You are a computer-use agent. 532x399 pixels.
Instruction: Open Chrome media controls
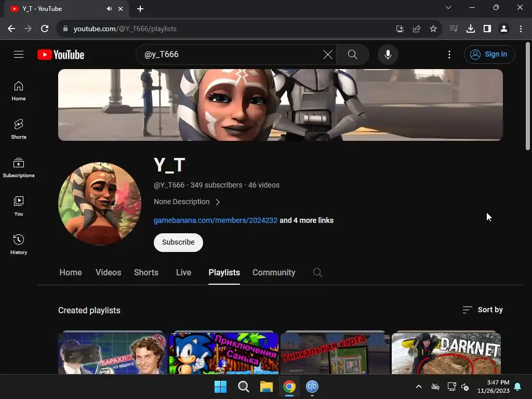454,29
